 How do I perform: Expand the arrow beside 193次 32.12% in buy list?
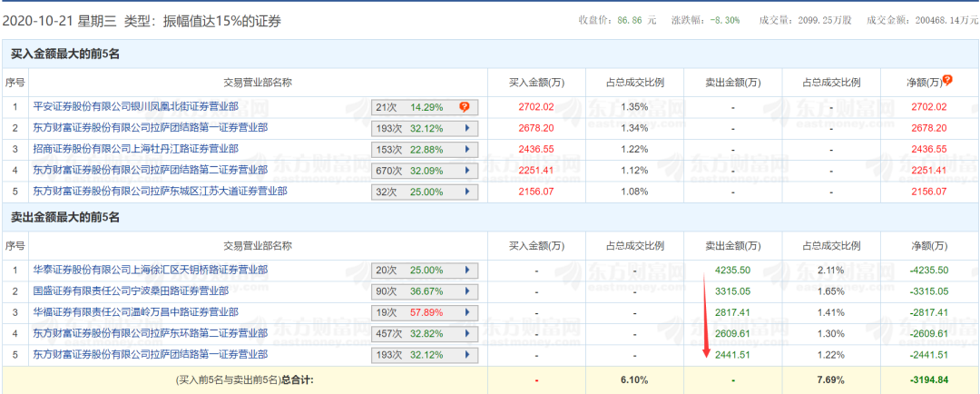click(466, 128)
